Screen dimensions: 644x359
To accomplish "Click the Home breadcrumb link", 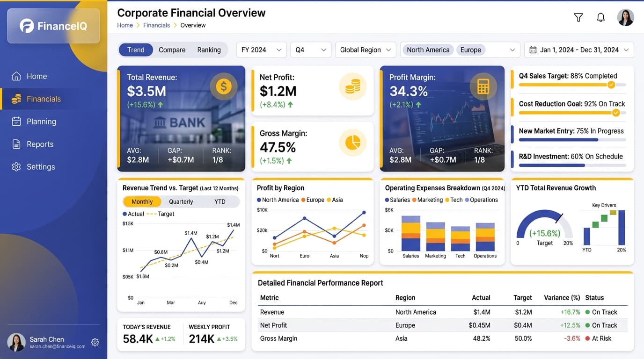I will (x=125, y=25).
